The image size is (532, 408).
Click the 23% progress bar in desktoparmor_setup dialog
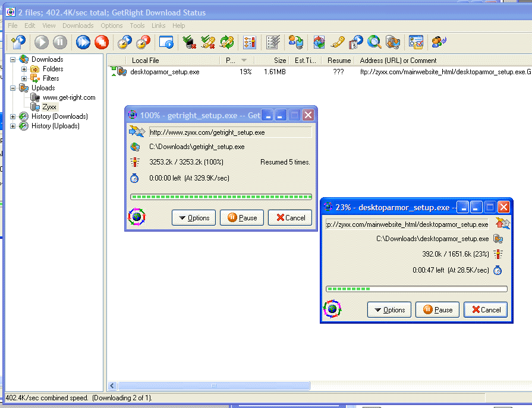(x=416, y=289)
